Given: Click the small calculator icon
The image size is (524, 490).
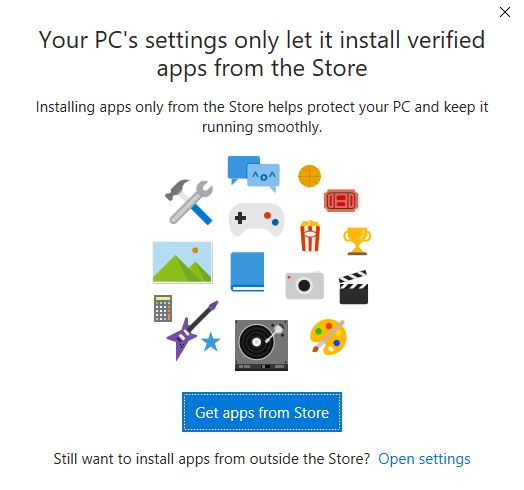Looking at the screenshot, I should coord(163,309).
